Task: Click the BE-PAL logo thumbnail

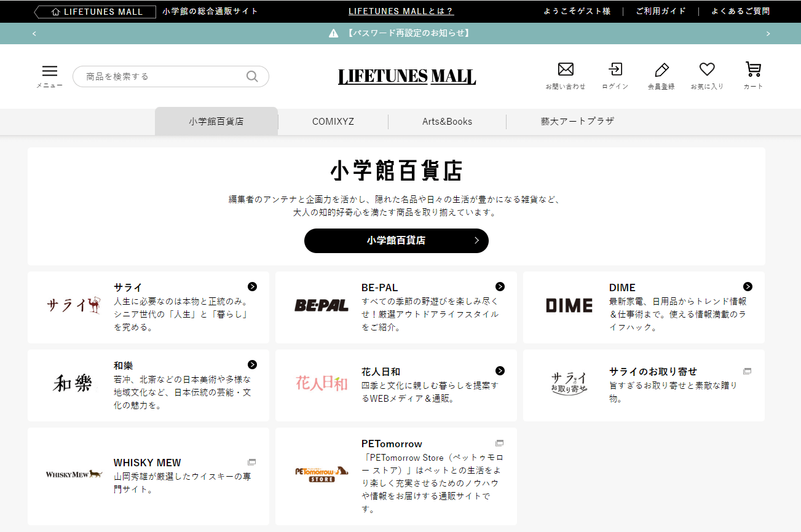Action: click(322, 305)
